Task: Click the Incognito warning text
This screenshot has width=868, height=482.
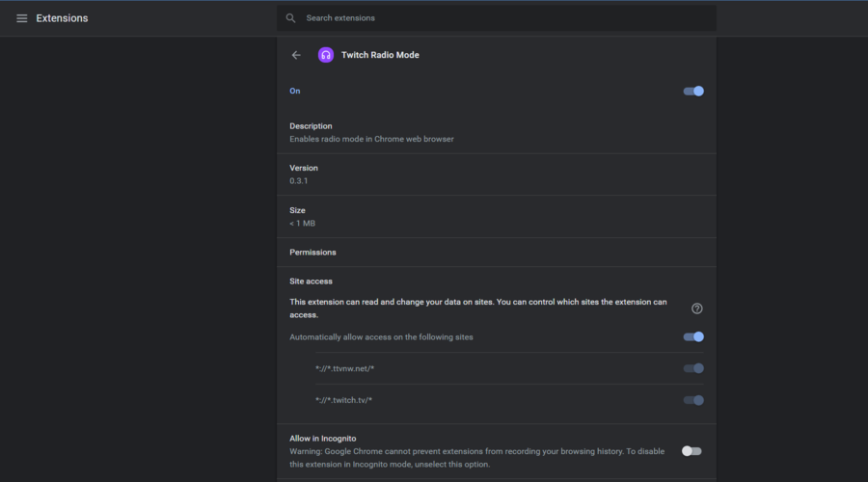Action: (x=477, y=458)
